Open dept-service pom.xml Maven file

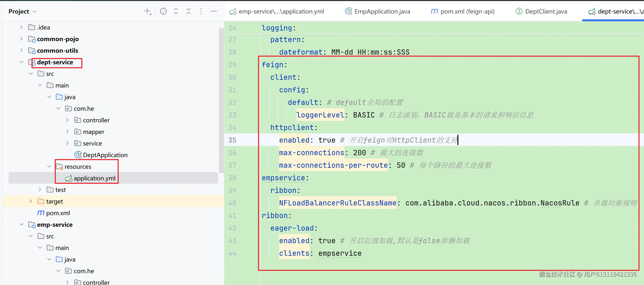[x=58, y=213]
